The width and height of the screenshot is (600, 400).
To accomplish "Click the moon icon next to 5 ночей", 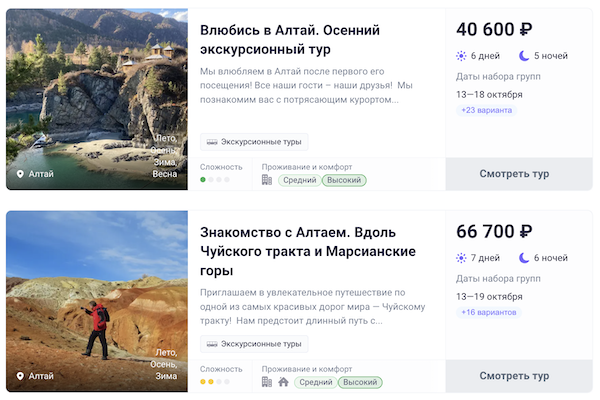I will [524, 56].
